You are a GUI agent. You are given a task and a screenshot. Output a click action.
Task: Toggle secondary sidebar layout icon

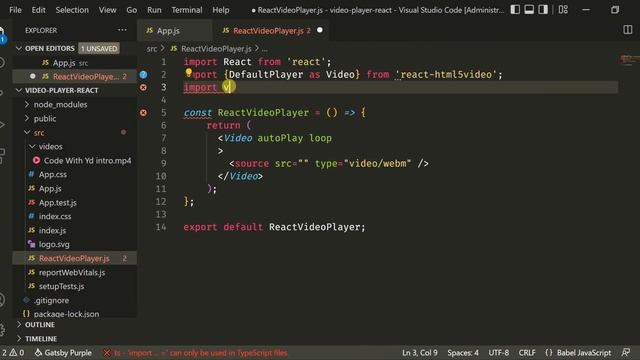[x=543, y=9]
